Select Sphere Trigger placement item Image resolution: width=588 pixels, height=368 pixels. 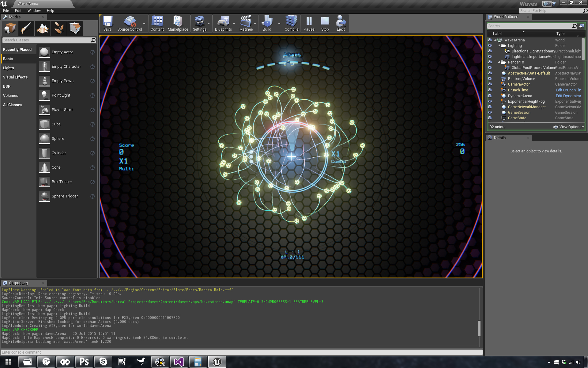coord(67,196)
